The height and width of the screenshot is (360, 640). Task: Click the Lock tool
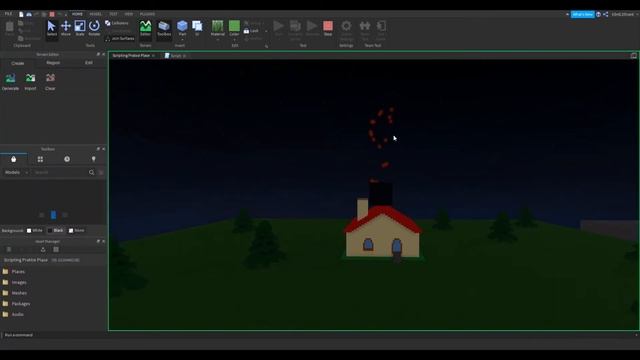[x=251, y=31]
